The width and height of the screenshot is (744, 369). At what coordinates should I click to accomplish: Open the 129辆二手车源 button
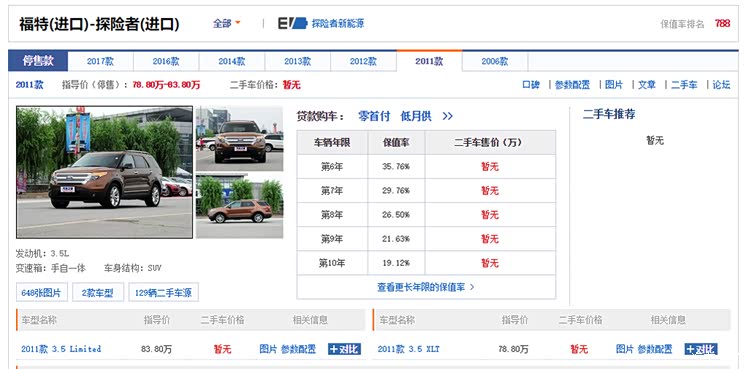[x=163, y=293]
